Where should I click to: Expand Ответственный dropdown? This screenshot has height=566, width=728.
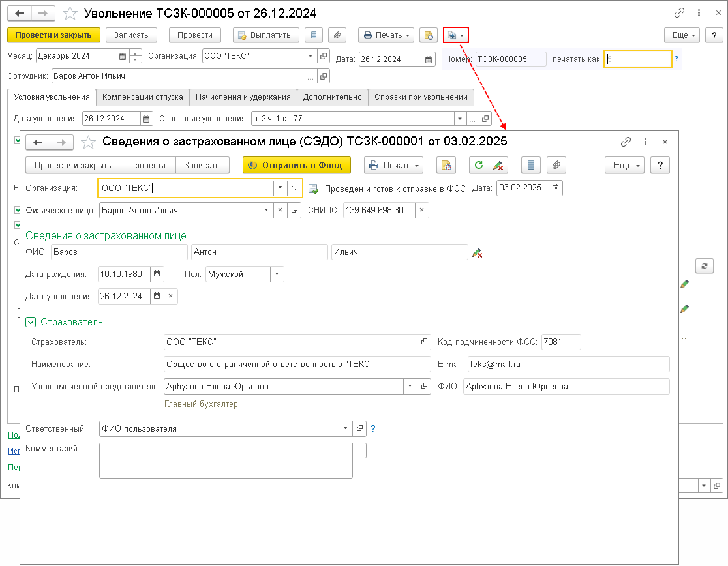tap(346, 428)
